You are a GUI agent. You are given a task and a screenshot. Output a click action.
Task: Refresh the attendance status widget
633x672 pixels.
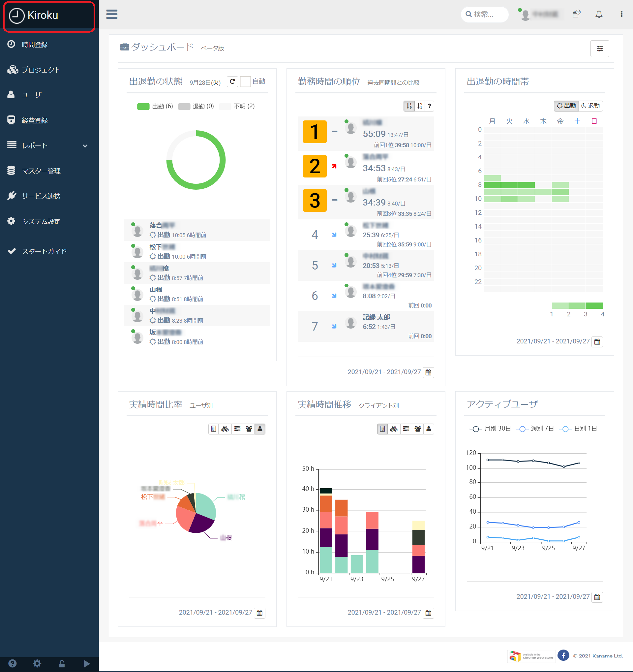(232, 81)
